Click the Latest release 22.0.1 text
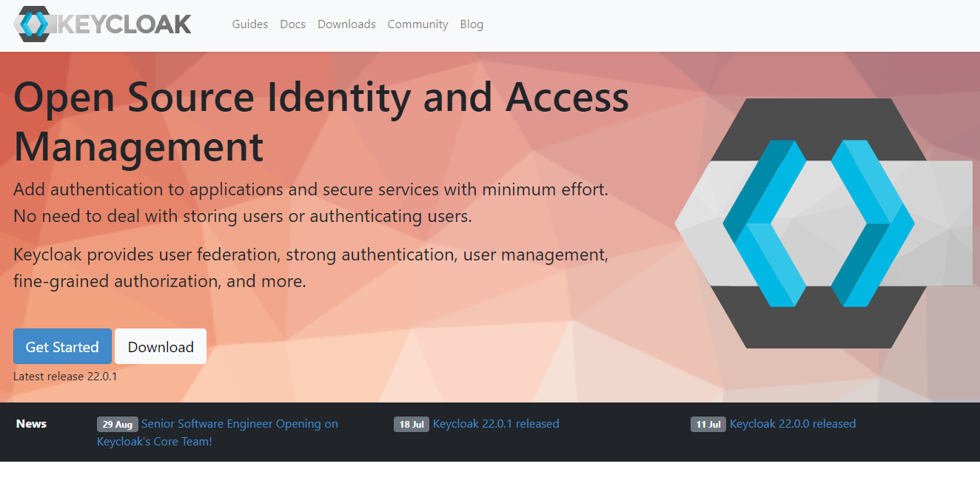Image resolution: width=980 pixels, height=492 pixels. (64, 376)
